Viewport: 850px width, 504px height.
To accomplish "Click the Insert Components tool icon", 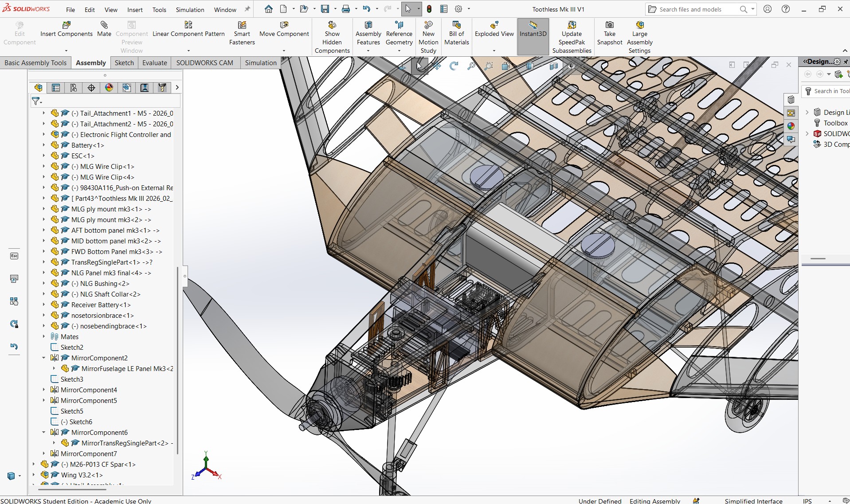I will 67,25.
